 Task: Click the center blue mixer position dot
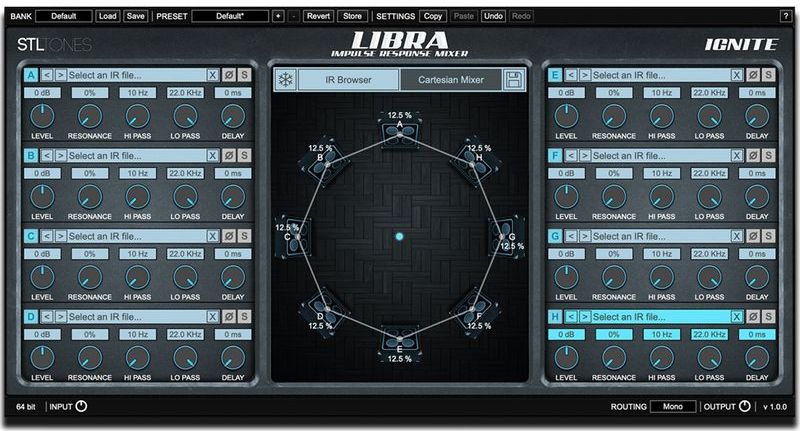click(x=399, y=236)
